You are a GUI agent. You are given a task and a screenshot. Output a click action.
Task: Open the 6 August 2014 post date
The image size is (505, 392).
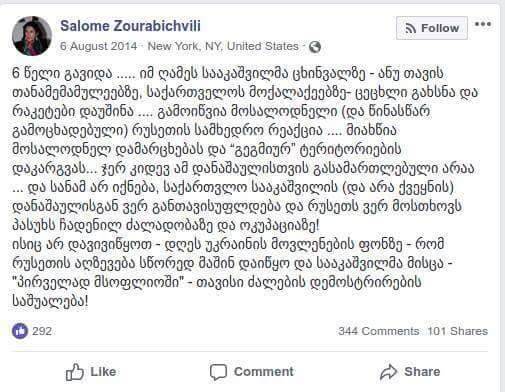click(x=99, y=46)
